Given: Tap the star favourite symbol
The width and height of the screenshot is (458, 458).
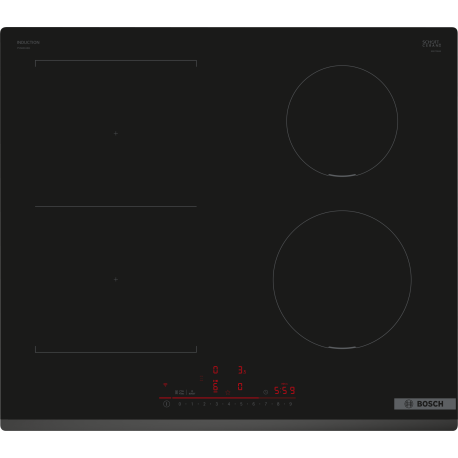Looking at the screenshot, I should (228, 392).
